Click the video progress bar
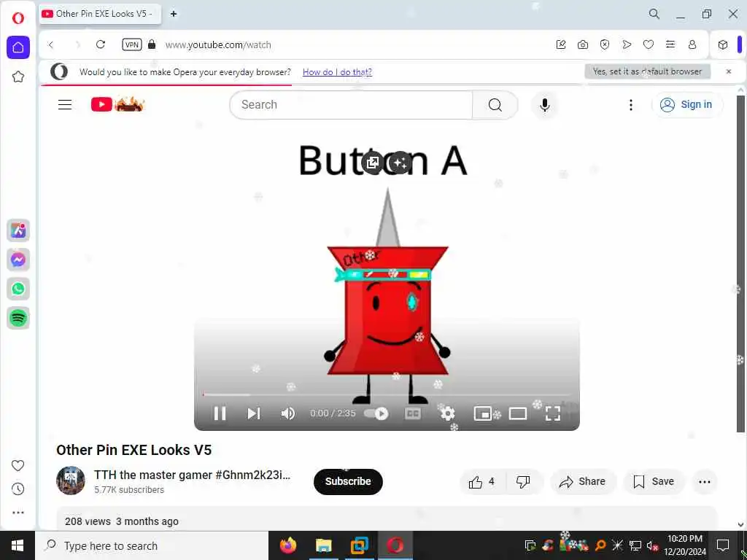747x560 pixels. pyautogui.click(x=387, y=394)
